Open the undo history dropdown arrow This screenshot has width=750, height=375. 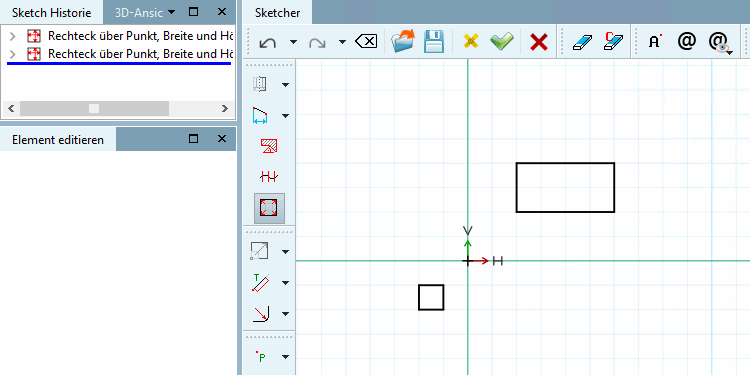[293, 42]
